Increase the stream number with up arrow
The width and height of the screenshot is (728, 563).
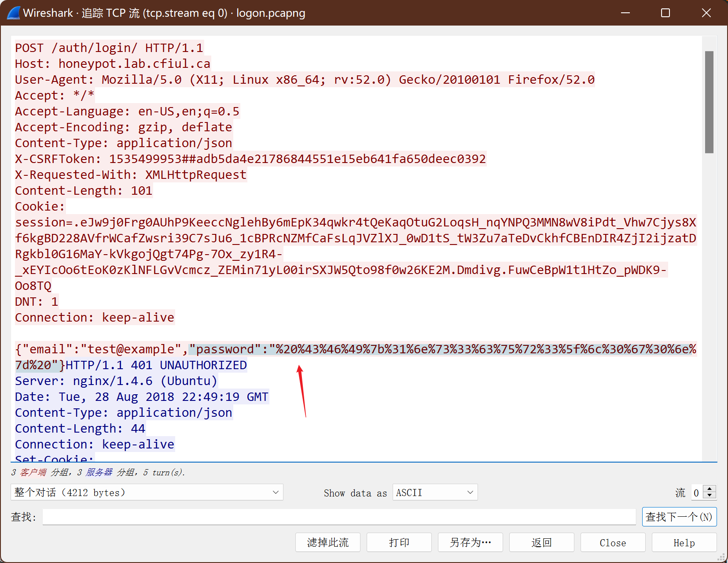pyautogui.click(x=710, y=489)
